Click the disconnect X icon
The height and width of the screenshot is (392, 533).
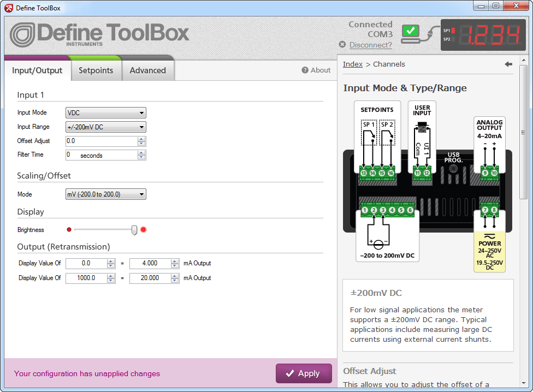point(342,45)
